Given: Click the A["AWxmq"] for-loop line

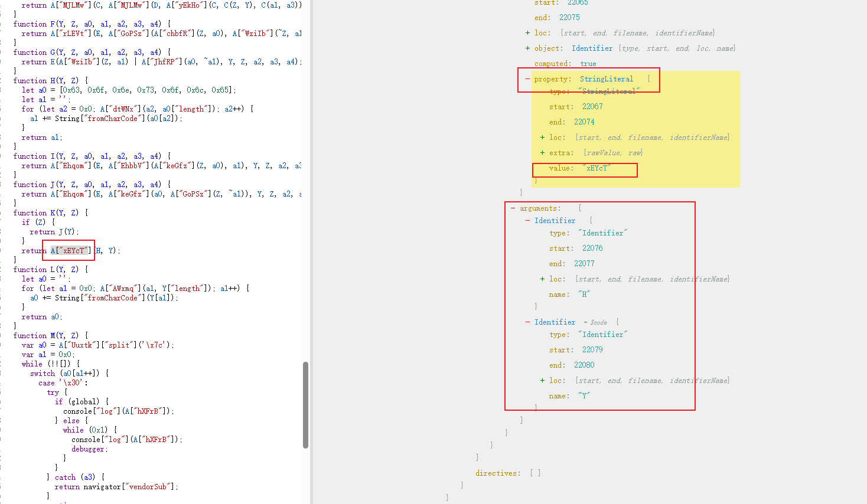Looking at the screenshot, I should click(x=135, y=289).
